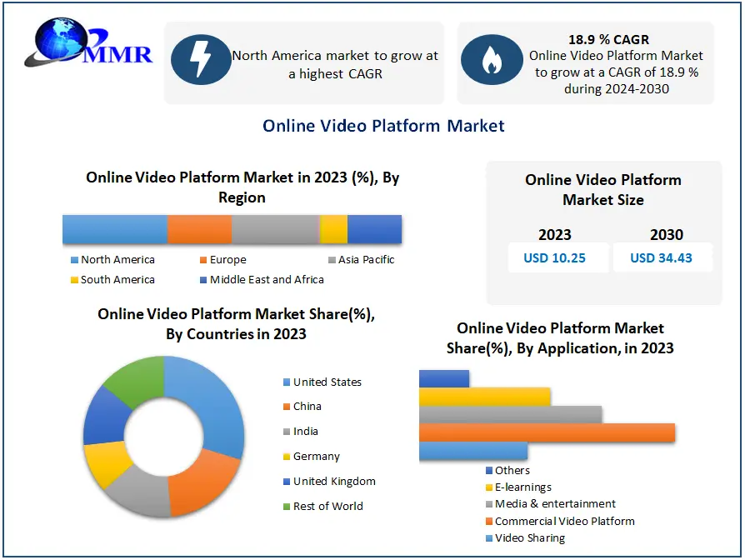The image size is (745, 560).
Task: Click the Media & entertainment legend swatch
Action: pyautogui.click(x=489, y=504)
